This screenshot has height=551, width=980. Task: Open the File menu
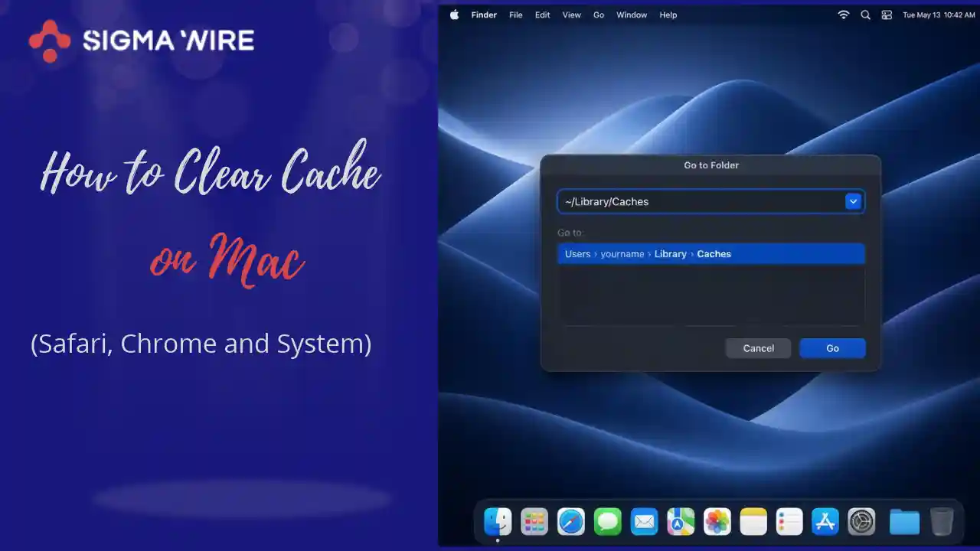click(x=516, y=15)
